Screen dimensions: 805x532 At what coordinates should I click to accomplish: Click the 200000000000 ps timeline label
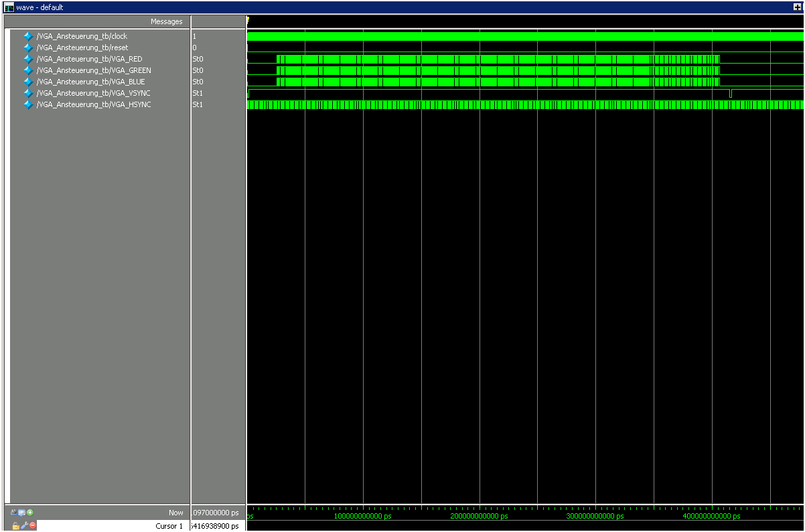coord(479,516)
